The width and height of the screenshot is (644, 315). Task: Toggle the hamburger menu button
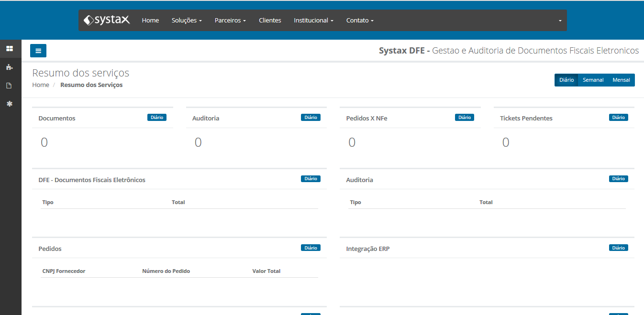[38, 51]
